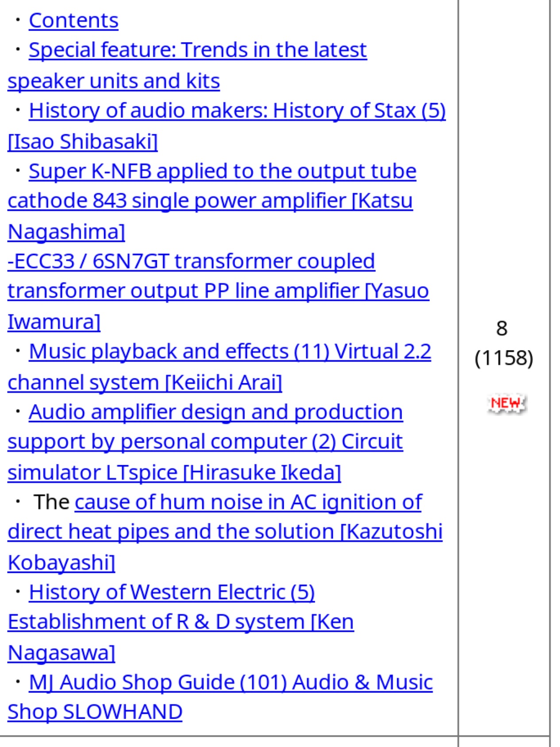
Task: Open History of Western Electric (5) link
Action: [172, 592]
